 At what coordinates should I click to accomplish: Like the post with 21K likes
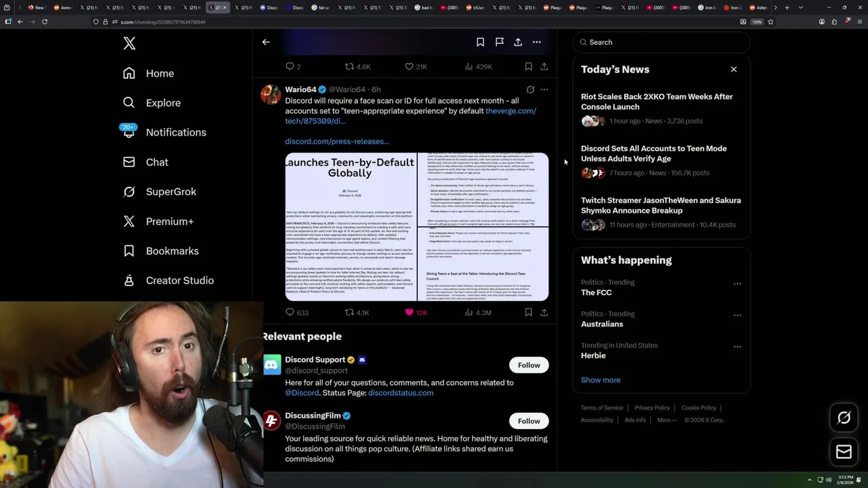[x=416, y=66]
